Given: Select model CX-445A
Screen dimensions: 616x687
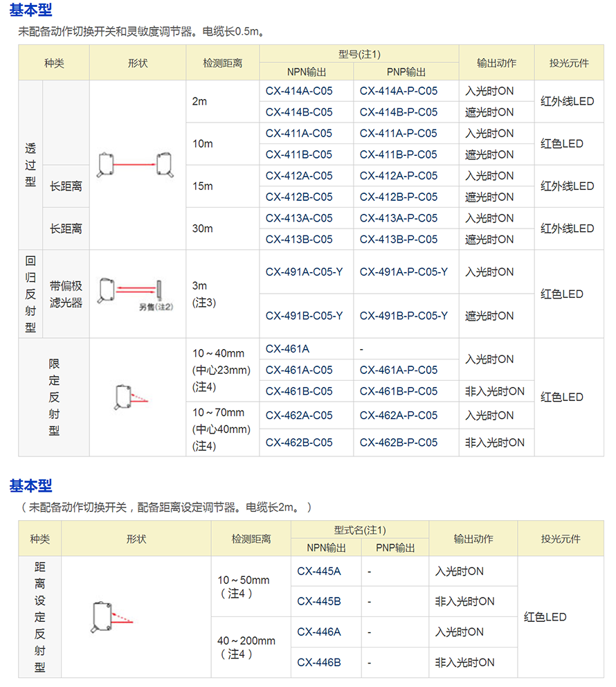Looking at the screenshot, I should [x=318, y=571].
